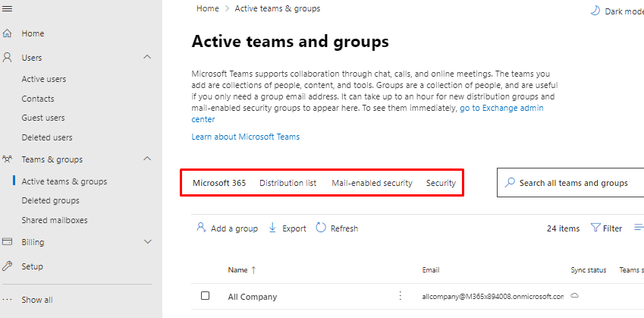
Task: Sort by the Name column header
Action: 237,269
